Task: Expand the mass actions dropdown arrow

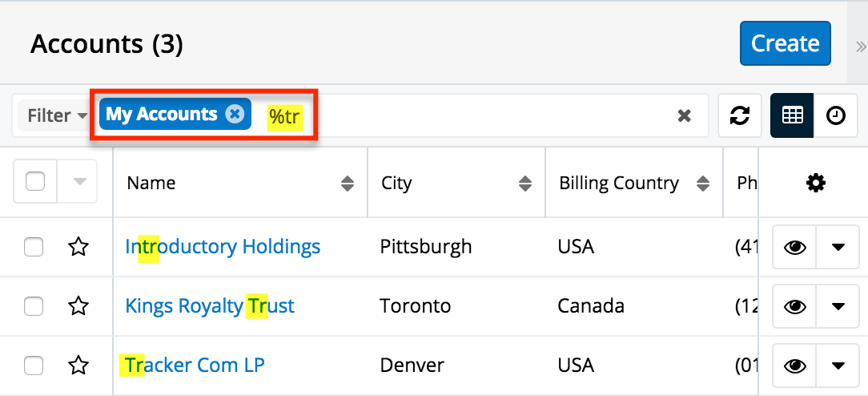Action: click(79, 181)
